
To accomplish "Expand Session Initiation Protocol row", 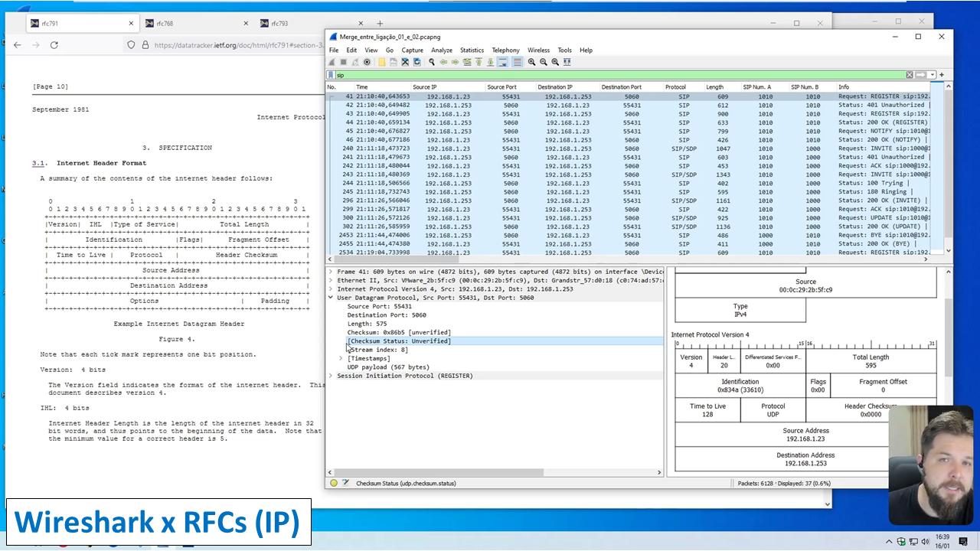I will [x=331, y=376].
